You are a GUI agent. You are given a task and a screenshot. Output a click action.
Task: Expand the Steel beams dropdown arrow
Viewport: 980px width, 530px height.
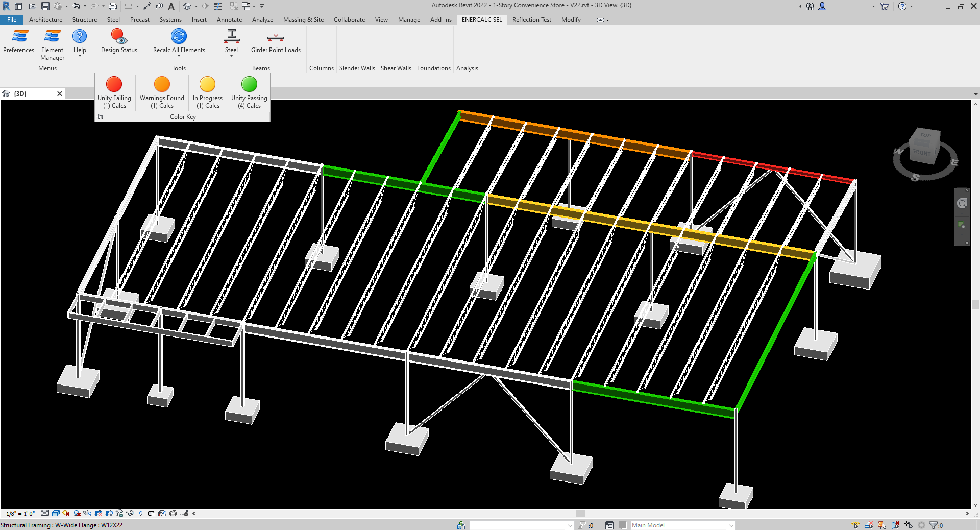coord(231,56)
